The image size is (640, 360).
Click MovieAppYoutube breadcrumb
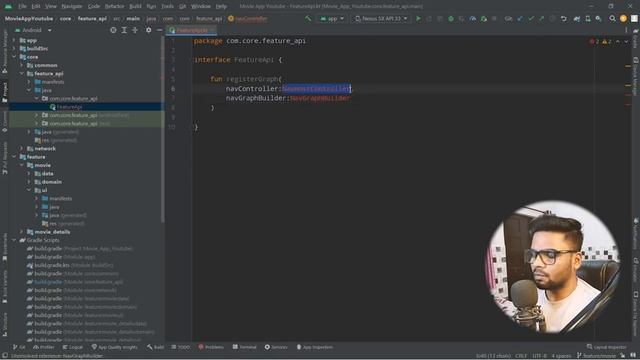point(29,18)
